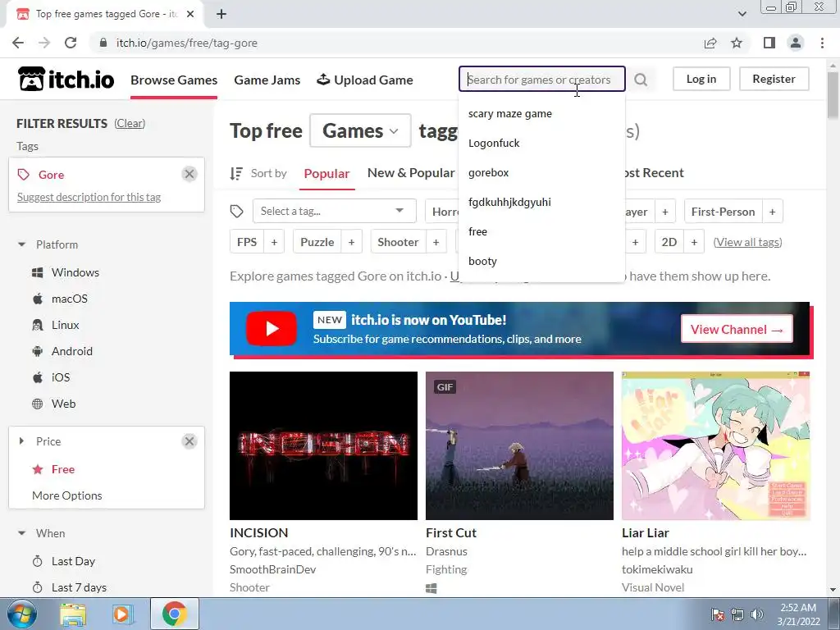The height and width of the screenshot is (630, 840).
Task: Open the tab search chevron
Action: point(742,15)
